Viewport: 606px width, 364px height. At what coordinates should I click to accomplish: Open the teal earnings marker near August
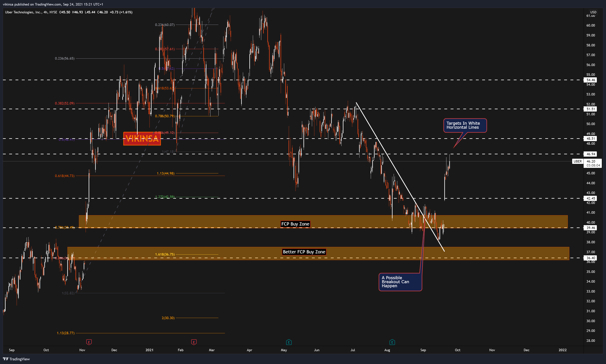coord(392,342)
